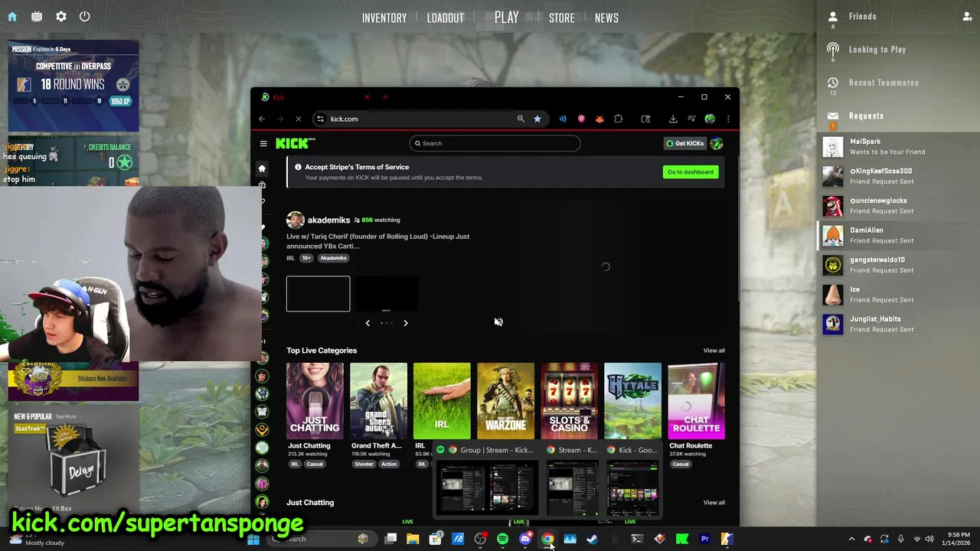Select the PLAY tab in CS2
Image resolution: width=980 pixels, height=551 pixels.
(506, 17)
